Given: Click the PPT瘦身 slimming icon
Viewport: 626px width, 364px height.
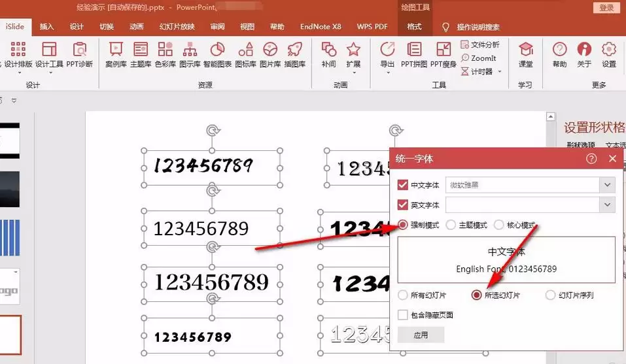Looking at the screenshot, I should pos(443,54).
